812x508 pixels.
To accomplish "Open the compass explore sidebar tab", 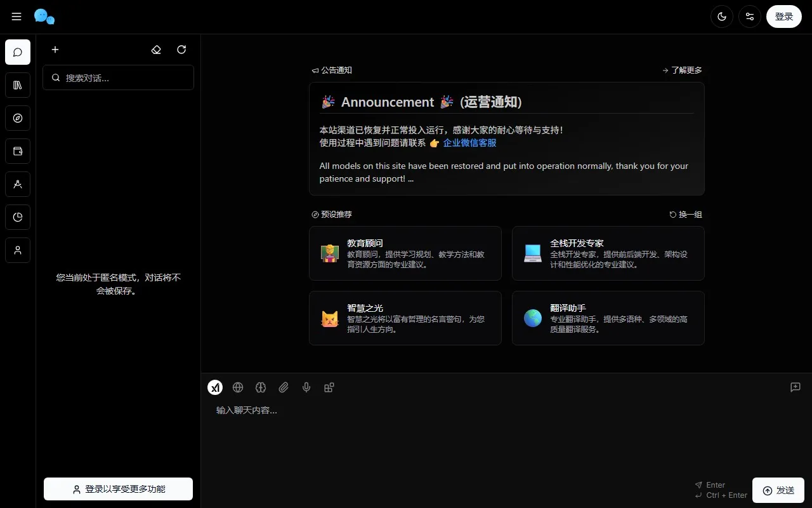I will [x=18, y=118].
